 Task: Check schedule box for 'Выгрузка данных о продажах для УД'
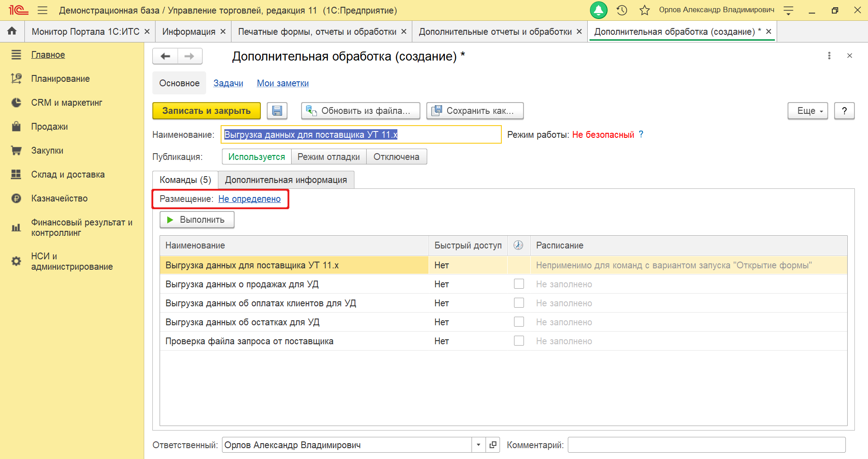519,284
